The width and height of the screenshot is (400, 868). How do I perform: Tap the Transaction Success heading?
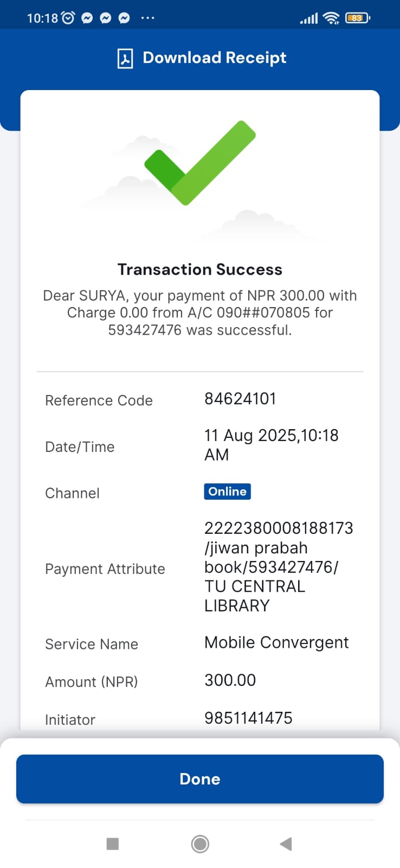click(x=200, y=269)
